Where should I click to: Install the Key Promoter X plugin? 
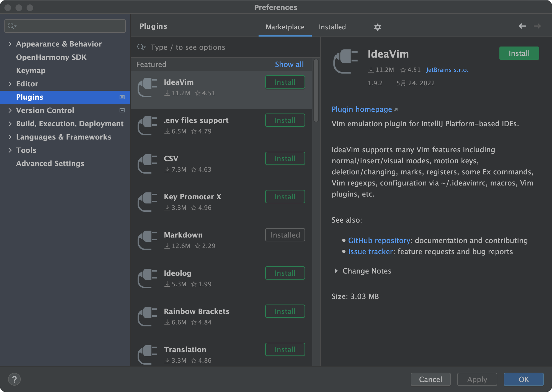point(285,197)
